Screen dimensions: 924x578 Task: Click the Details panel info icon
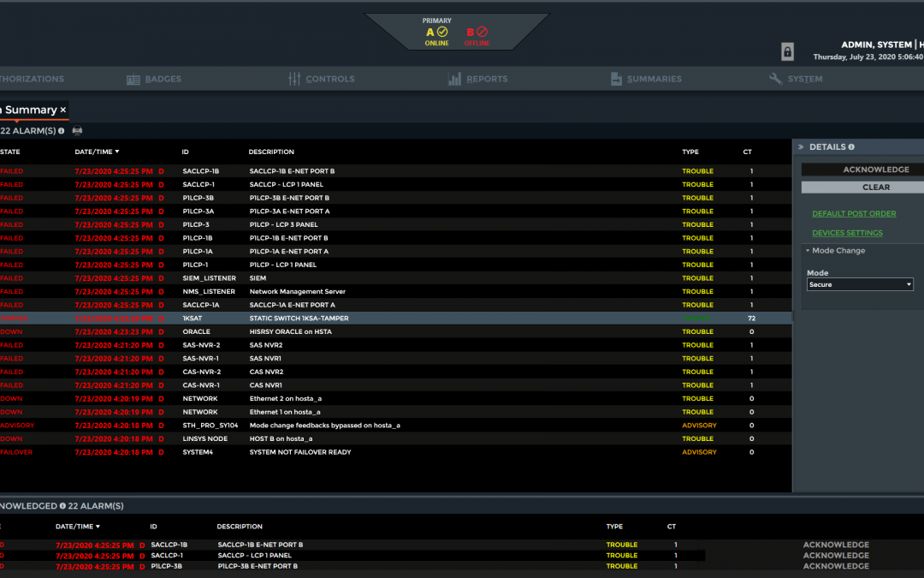point(851,147)
